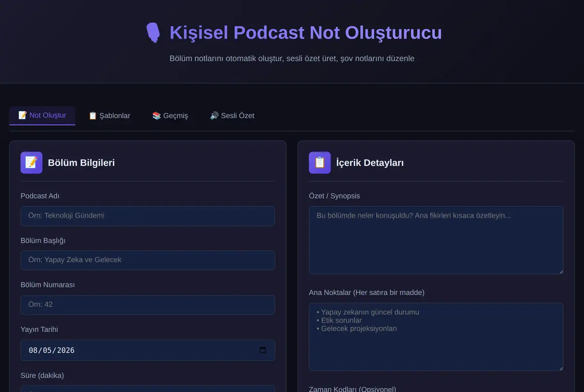
Task: Click the Ana Noktalar textarea resize handle
Action: coord(560,368)
